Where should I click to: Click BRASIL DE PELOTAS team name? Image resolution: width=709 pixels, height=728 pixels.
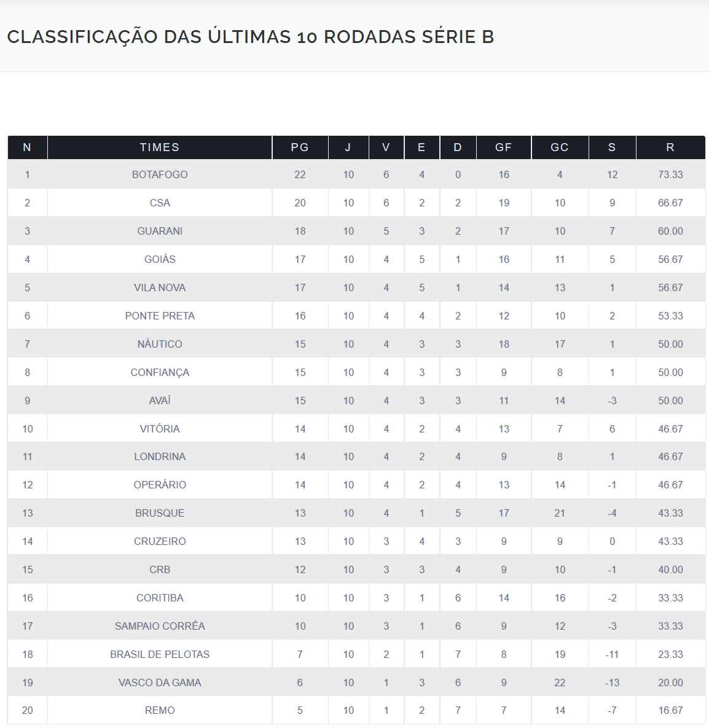click(160, 654)
